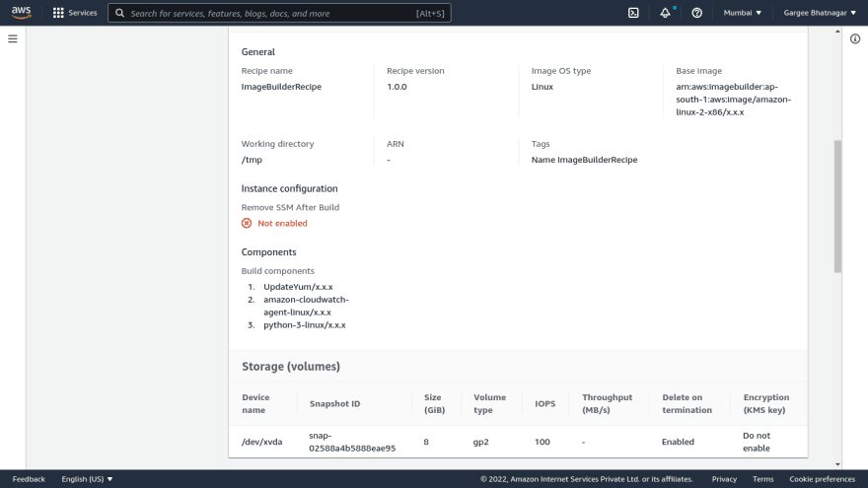Click the IOPS column header
This screenshot has height=488, width=868.
(545, 404)
